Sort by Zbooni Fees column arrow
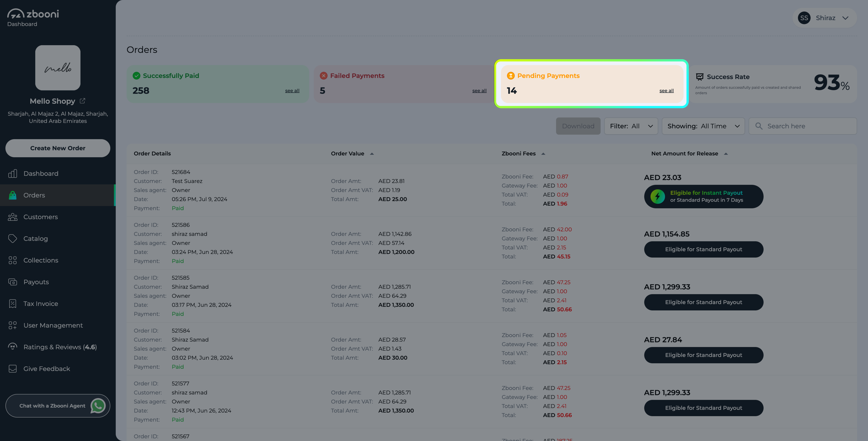 click(543, 154)
